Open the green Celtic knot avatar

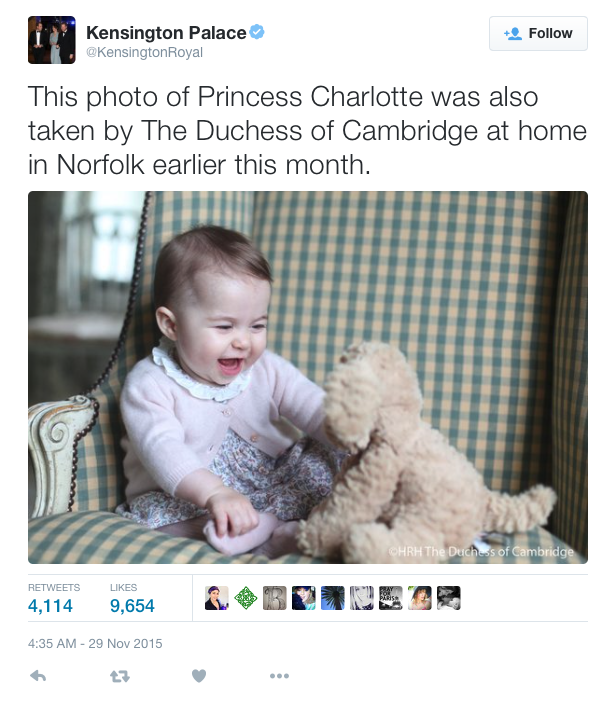(246, 598)
